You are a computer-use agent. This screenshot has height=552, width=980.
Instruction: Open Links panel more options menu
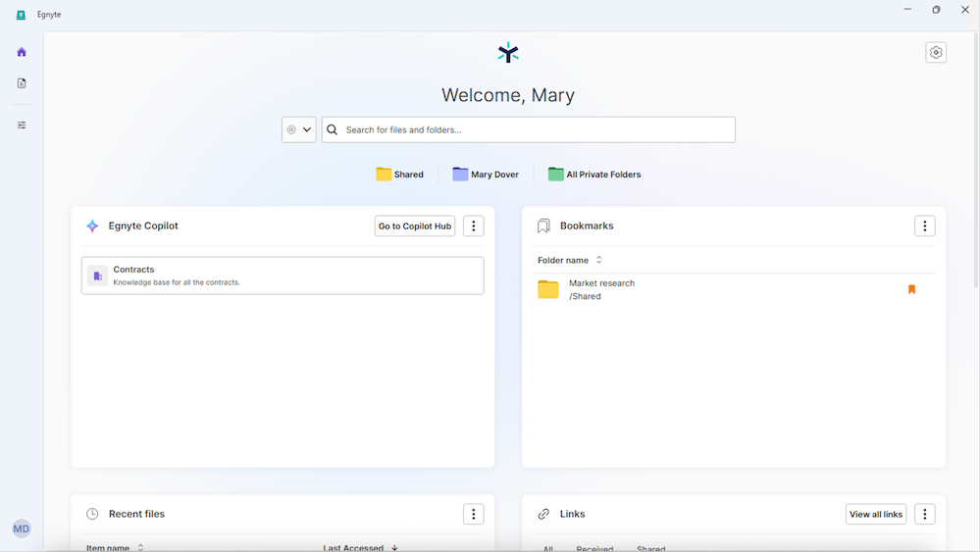925,514
